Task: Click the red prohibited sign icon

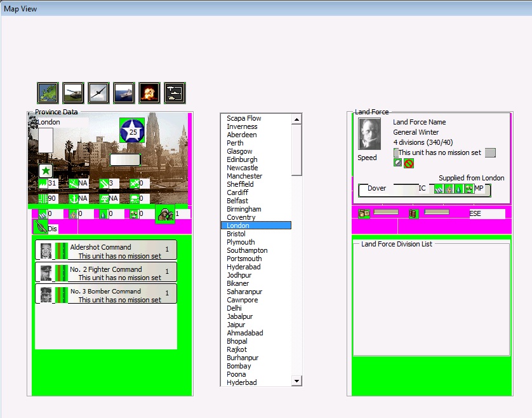Action: (x=409, y=163)
